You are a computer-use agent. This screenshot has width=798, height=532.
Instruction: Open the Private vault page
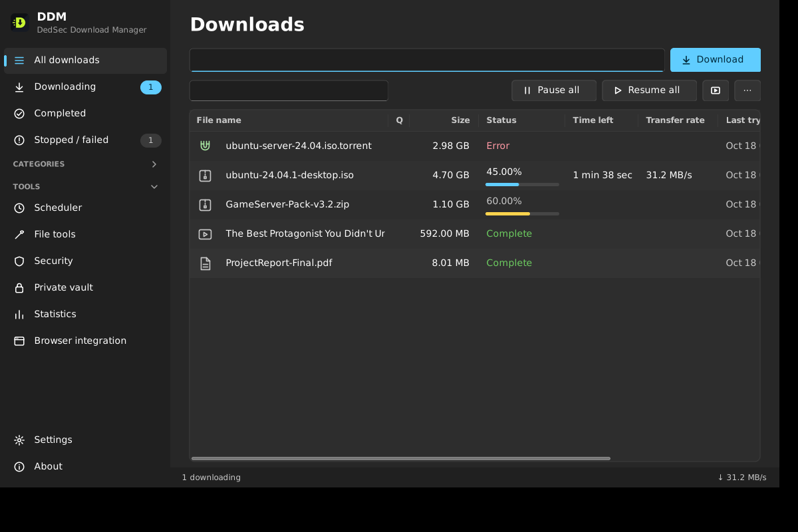click(85, 288)
